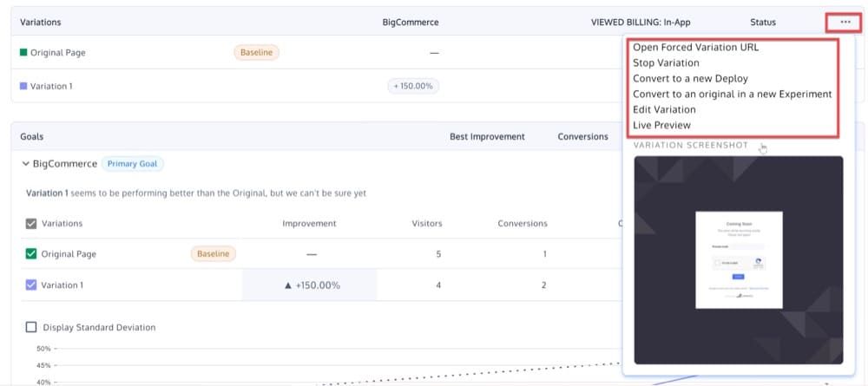Click the Best Improvement column header
Screen dimensions: 868x386
[487, 137]
